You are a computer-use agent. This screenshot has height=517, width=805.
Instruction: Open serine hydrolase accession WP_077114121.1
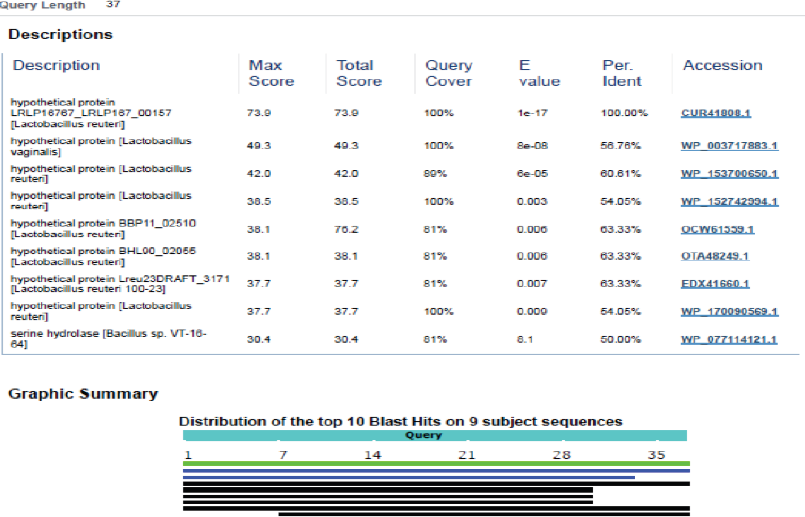click(729, 339)
